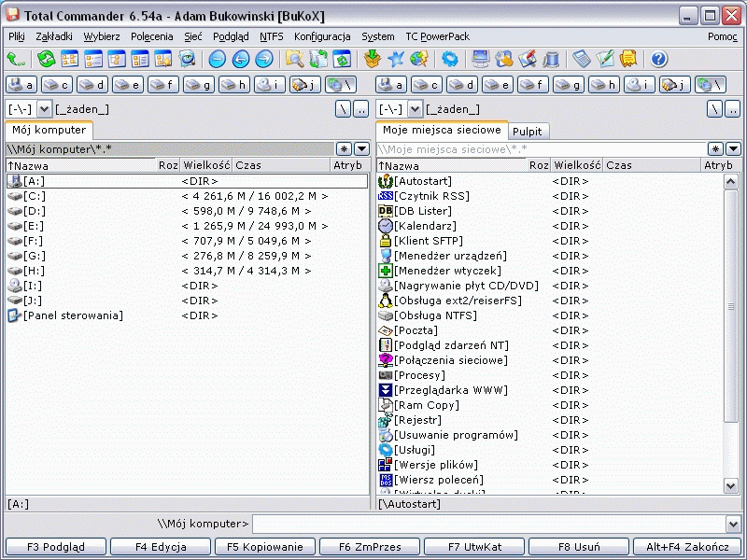Open the Polecenia menu

click(152, 36)
